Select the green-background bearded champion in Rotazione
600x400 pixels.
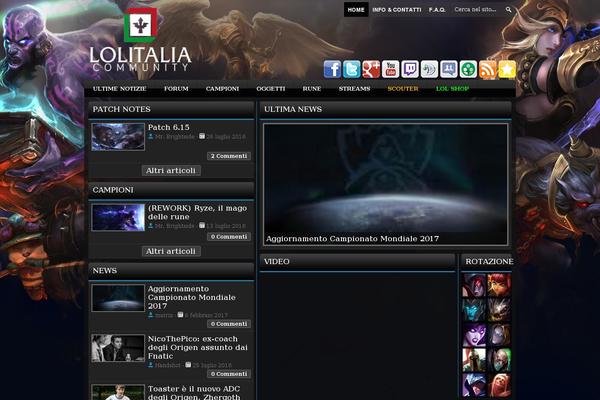pyautogui.click(x=499, y=360)
